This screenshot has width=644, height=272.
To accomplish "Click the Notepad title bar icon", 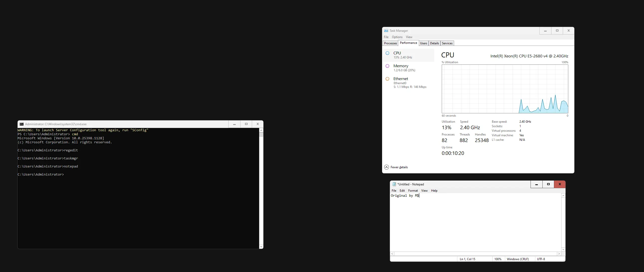I will 394,184.
